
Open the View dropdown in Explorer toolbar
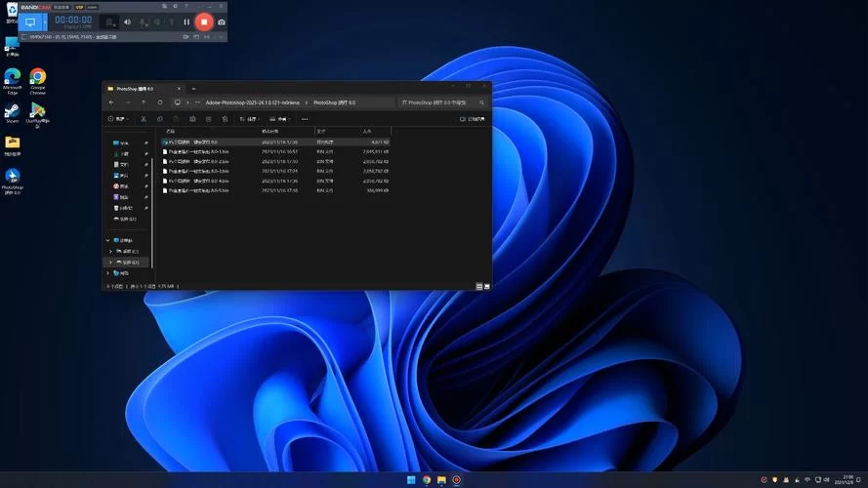tap(280, 119)
